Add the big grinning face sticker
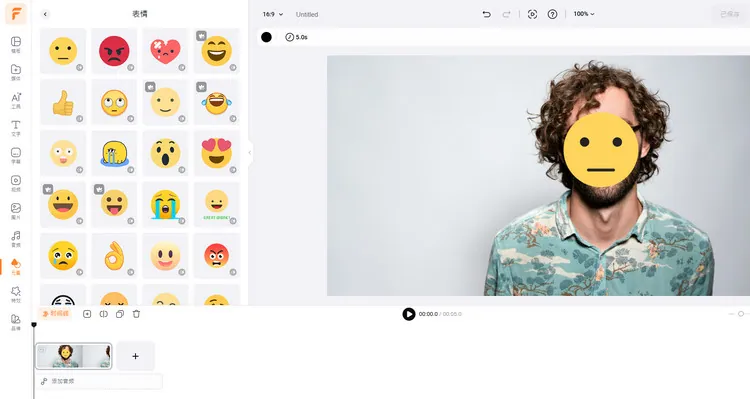The image size is (750, 399). click(63, 204)
